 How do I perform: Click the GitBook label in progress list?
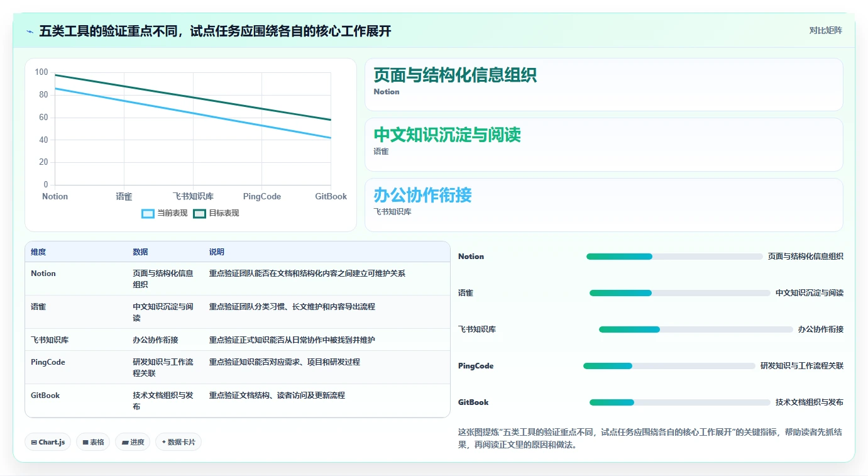click(x=473, y=402)
